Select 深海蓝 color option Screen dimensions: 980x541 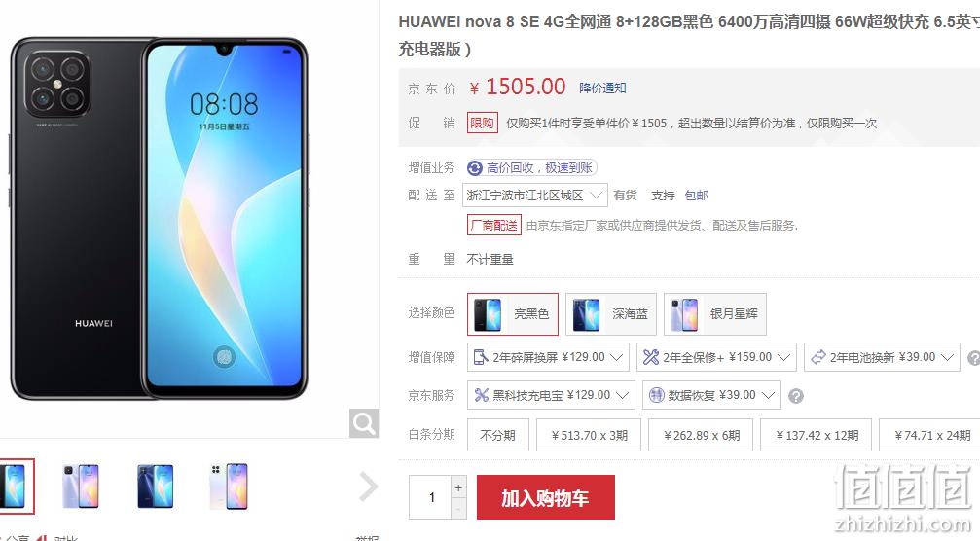(610, 314)
